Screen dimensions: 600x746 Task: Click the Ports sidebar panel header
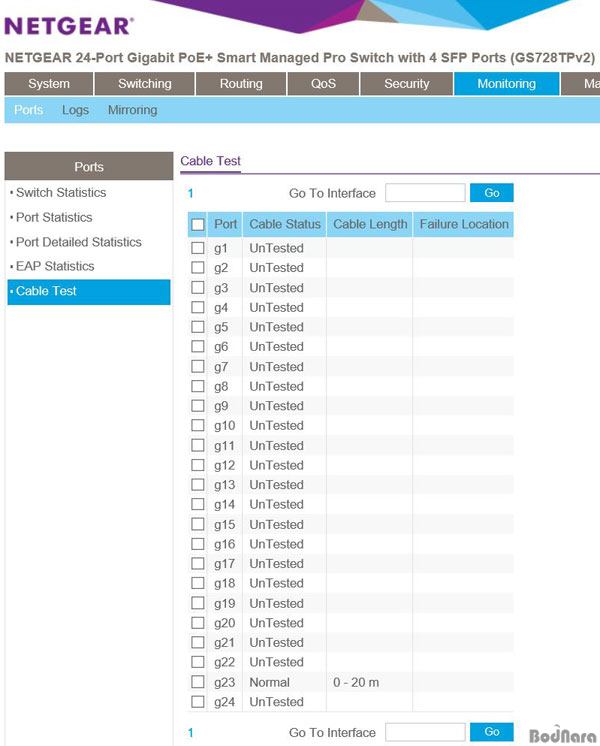point(89,167)
